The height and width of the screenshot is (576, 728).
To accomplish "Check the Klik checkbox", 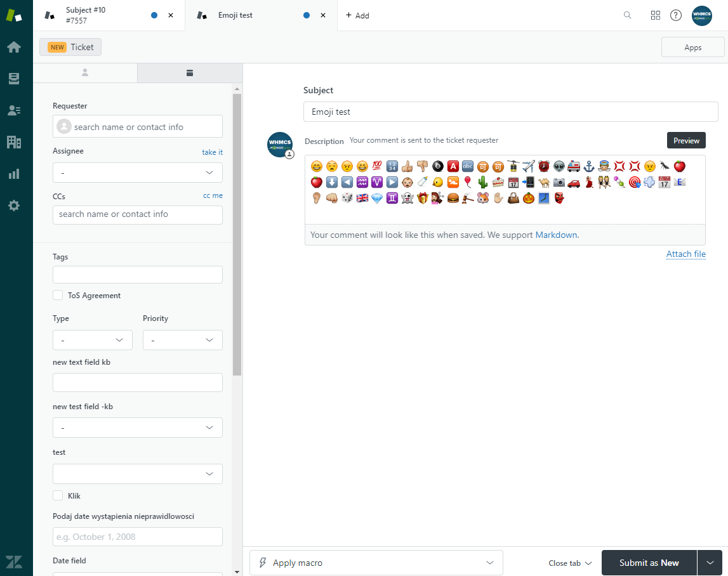I will pos(58,495).
